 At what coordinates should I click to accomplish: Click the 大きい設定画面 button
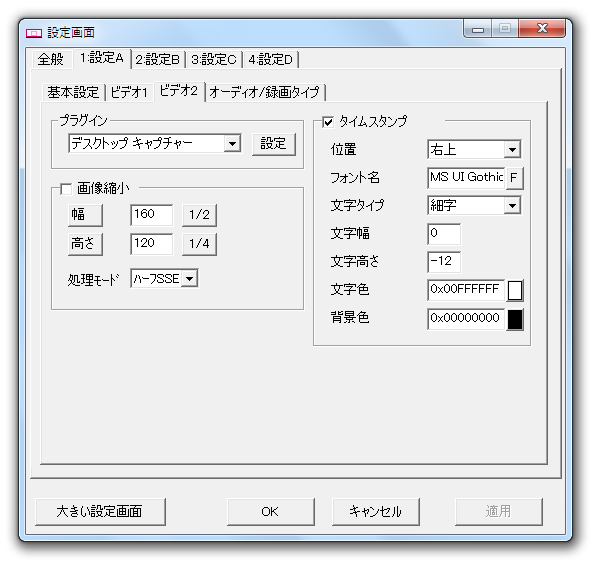[100, 512]
